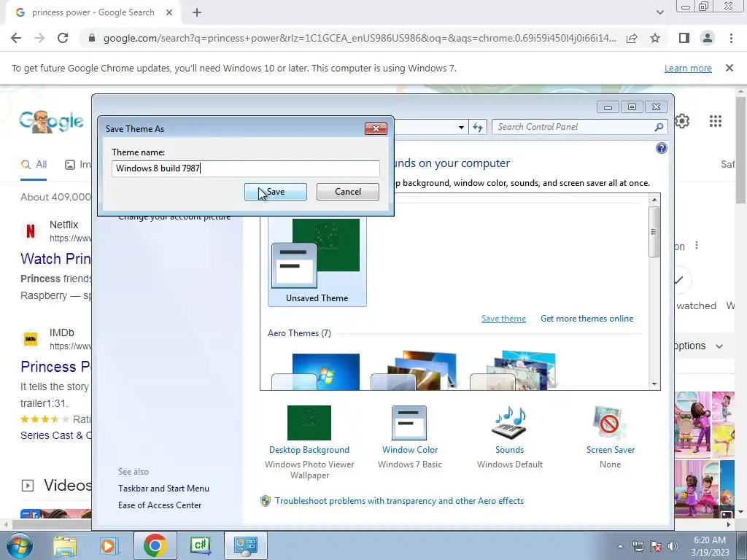Select the Unsaved Theme thumbnail
The width and height of the screenshot is (747, 560).
click(317, 261)
